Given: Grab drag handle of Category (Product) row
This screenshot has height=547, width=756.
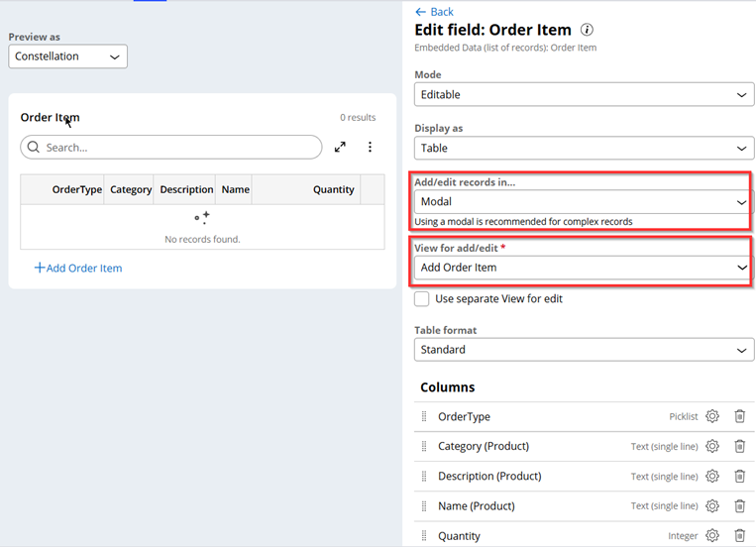Looking at the screenshot, I should point(424,446).
